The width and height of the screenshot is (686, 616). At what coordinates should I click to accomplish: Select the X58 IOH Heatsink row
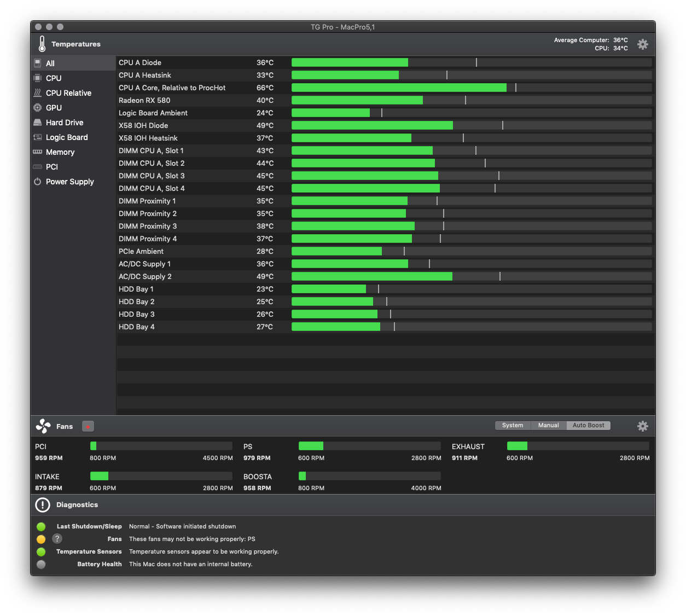[386, 138]
